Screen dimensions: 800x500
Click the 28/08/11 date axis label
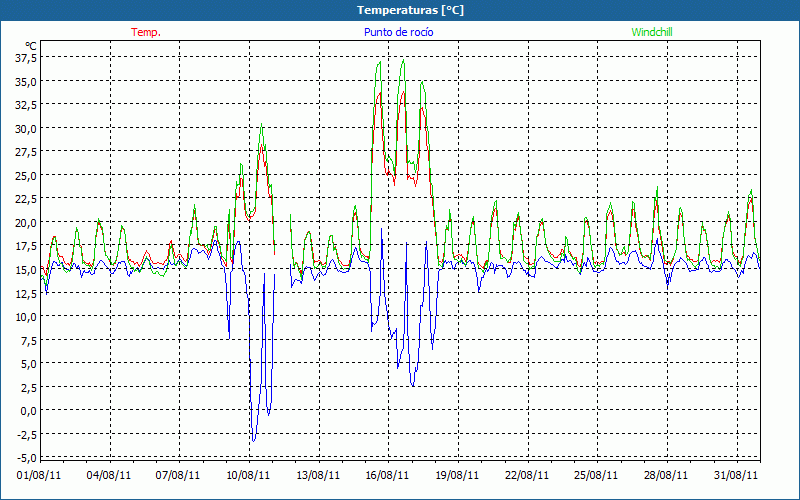coord(666,475)
